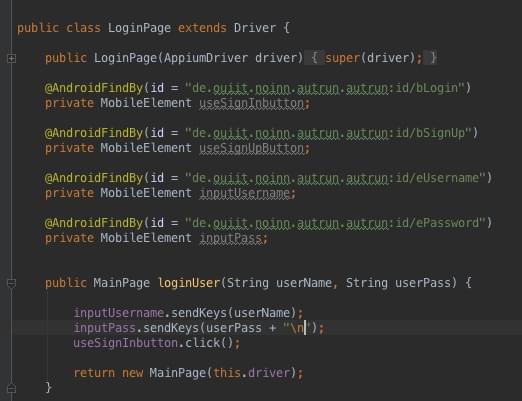Click the 'inputPass' field declaration
Image resolution: width=522 pixels, height=401 pixels.
(x=230, y=238)
